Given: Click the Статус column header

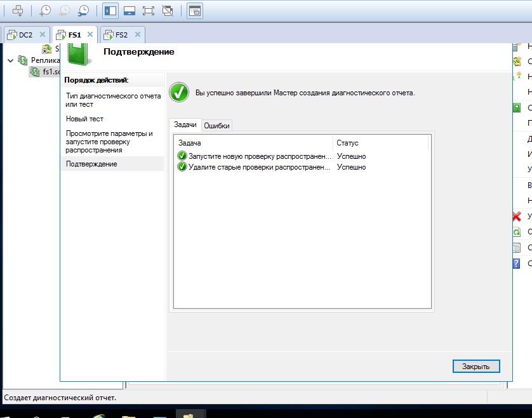Looking at the screenshot, I should coord(381,143).
